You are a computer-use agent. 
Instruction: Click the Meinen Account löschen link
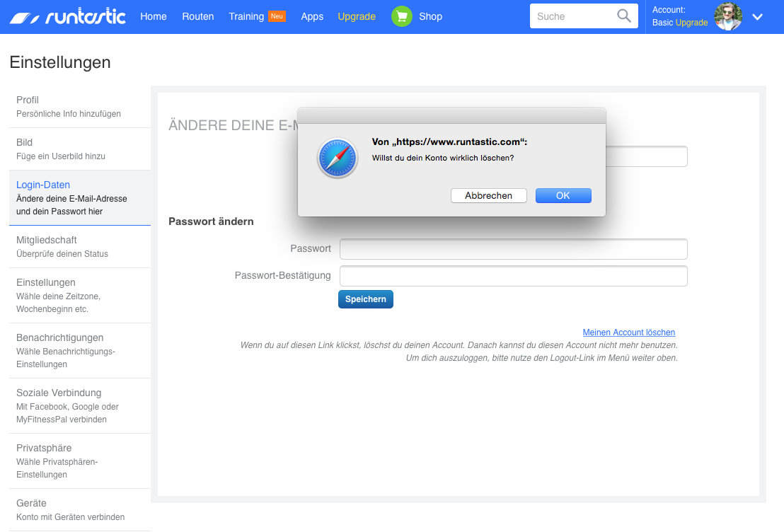coord(628,332)
